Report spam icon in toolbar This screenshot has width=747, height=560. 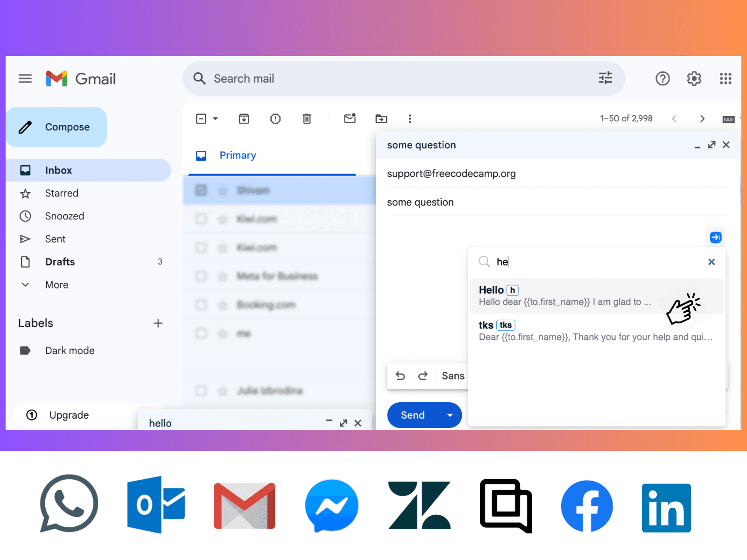coord(275,119)
